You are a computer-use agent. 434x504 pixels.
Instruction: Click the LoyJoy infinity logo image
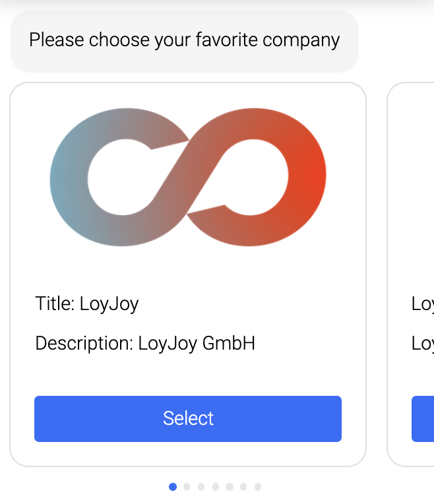pos(188,177)
